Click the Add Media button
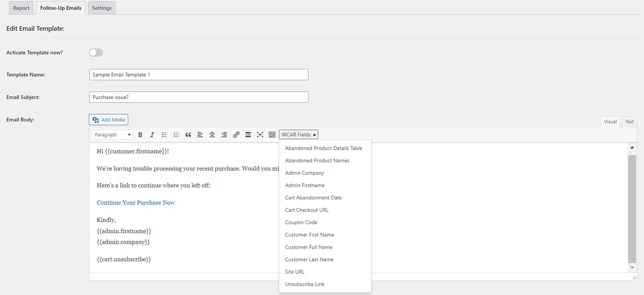The width and height of the screenshot is (644, 295). tap(108, 119)
